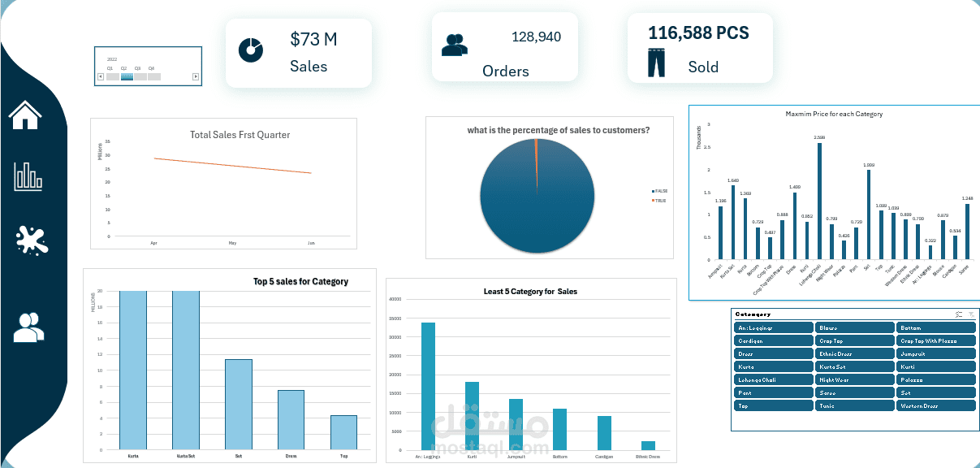Filter by Lehenga Choli in Category slicer
Image resolution: width=980 pixels, height=468 pixels.
[x=773, y=379]
